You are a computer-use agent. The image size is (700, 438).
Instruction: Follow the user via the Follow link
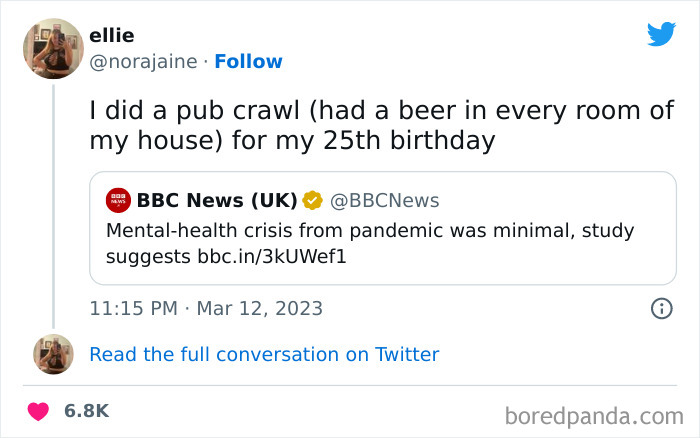pos(250,62)
